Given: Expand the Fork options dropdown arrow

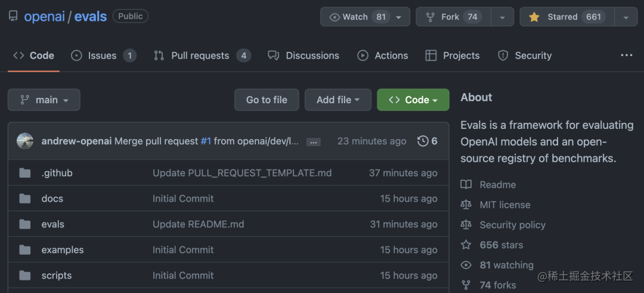Looking at the screenshot, I should 502,17.
